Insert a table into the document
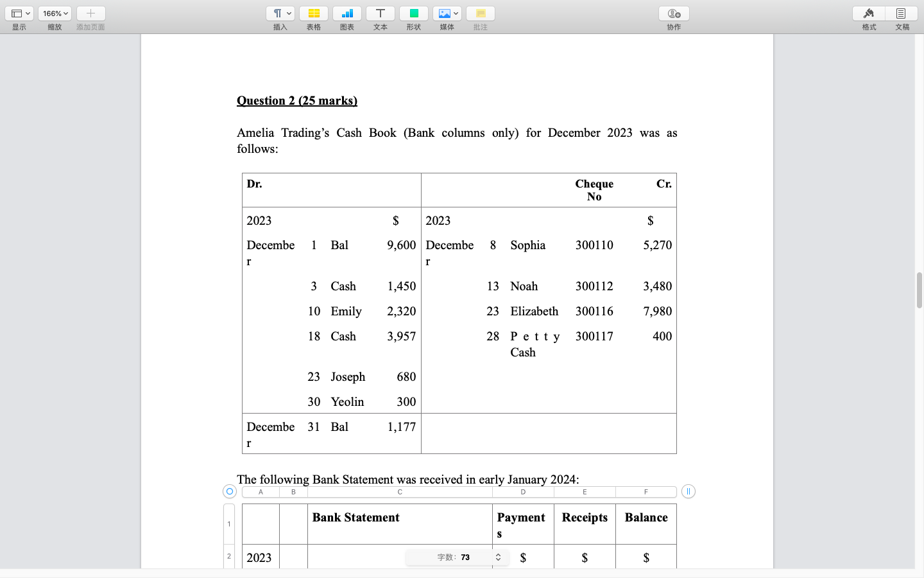 click(314, 13)
